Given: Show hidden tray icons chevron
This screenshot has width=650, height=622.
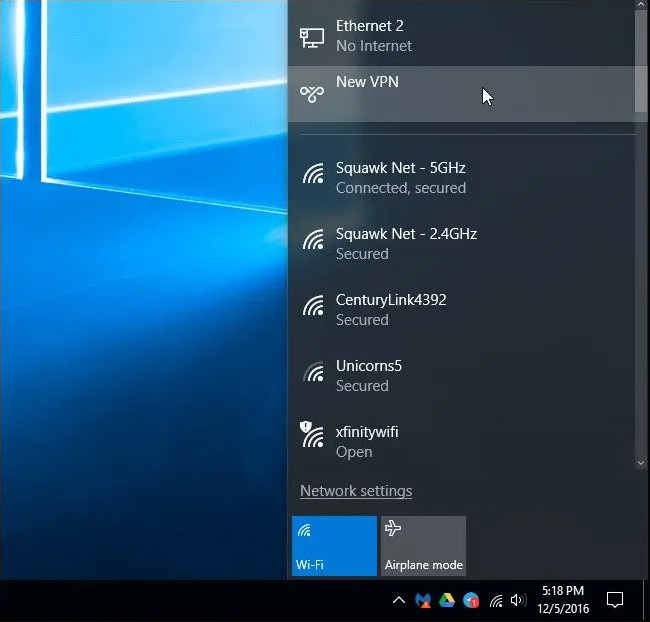Looking at the screenshot, I should [398, 601].
